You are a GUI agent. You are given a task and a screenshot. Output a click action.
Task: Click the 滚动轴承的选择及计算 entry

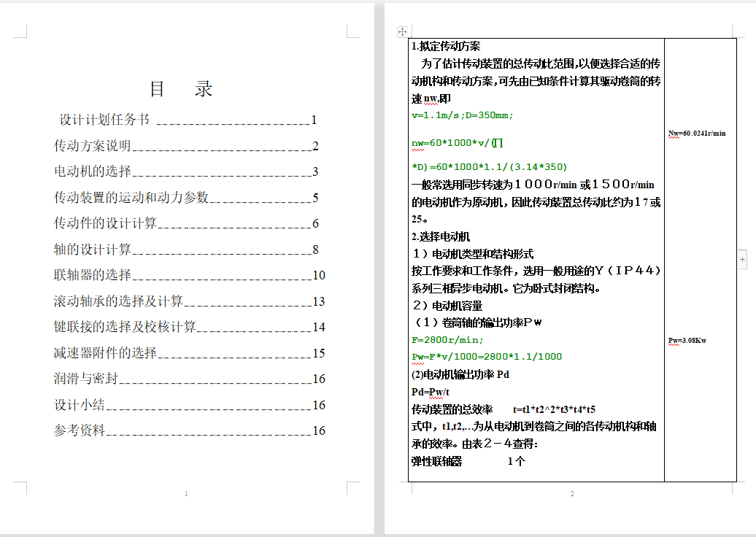[118, 301]
